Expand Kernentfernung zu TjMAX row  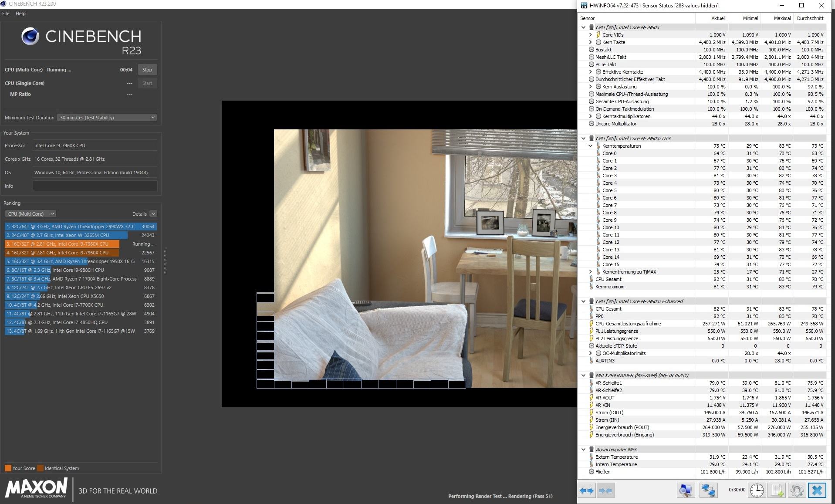(x=590, y=272)
